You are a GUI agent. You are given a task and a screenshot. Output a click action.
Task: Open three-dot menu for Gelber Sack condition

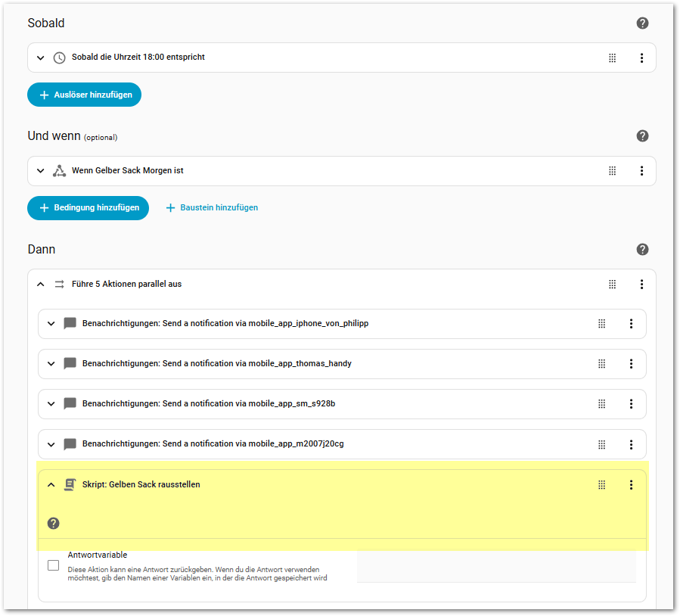pos(641,171)
